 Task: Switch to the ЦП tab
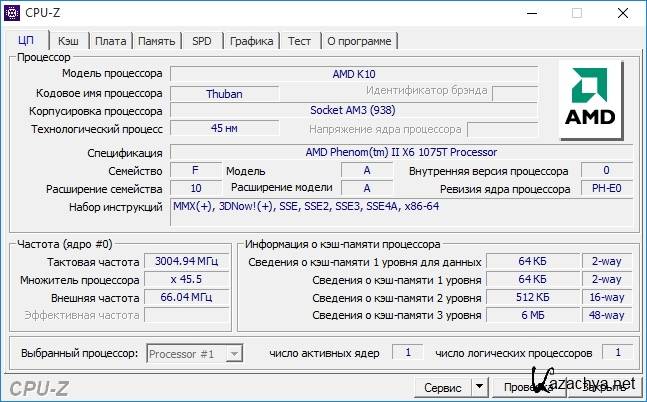tap(27, 40)
